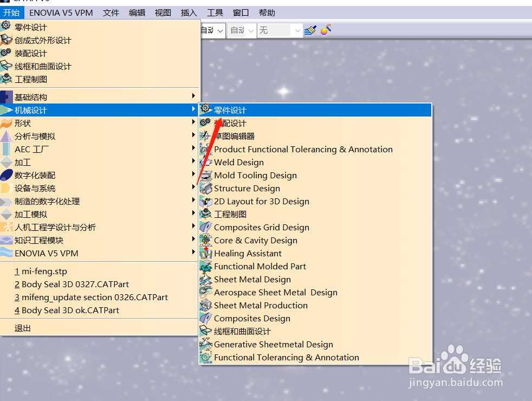Open the 视图 menu

163,13
